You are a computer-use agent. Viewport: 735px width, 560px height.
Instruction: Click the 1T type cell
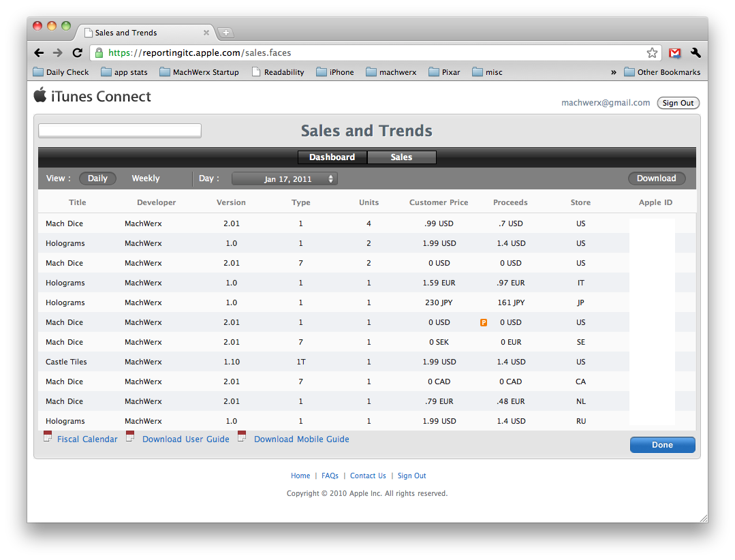tap(301, 362)
